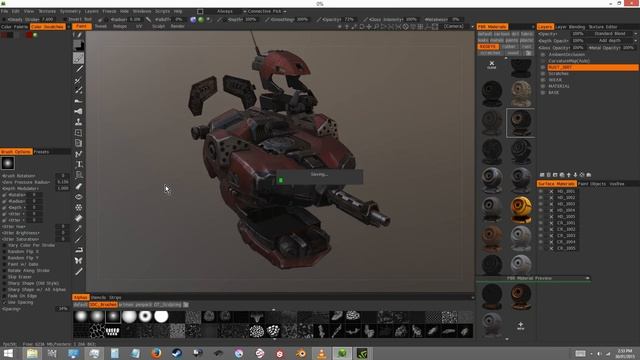
Task: Toggle Fade On Edge checkbox
Action: point(4,296)
